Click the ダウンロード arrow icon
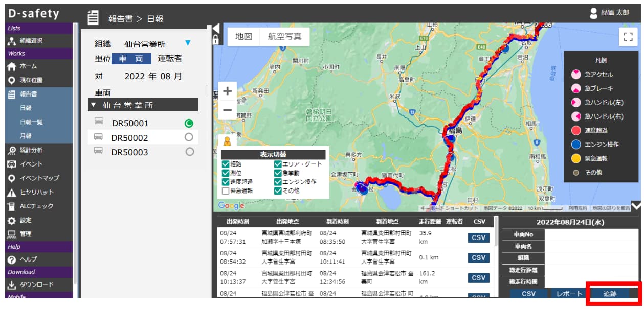Viewport: 644px width, 309px height. coord(12,284)
